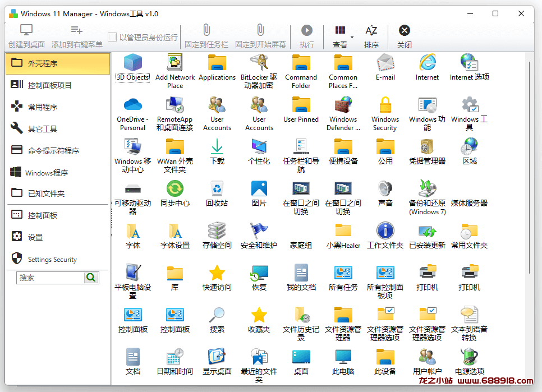Click the 固定到任务栏 toolbar button
This screenshot has width=542, height=392.
click(x=206, y=36)
